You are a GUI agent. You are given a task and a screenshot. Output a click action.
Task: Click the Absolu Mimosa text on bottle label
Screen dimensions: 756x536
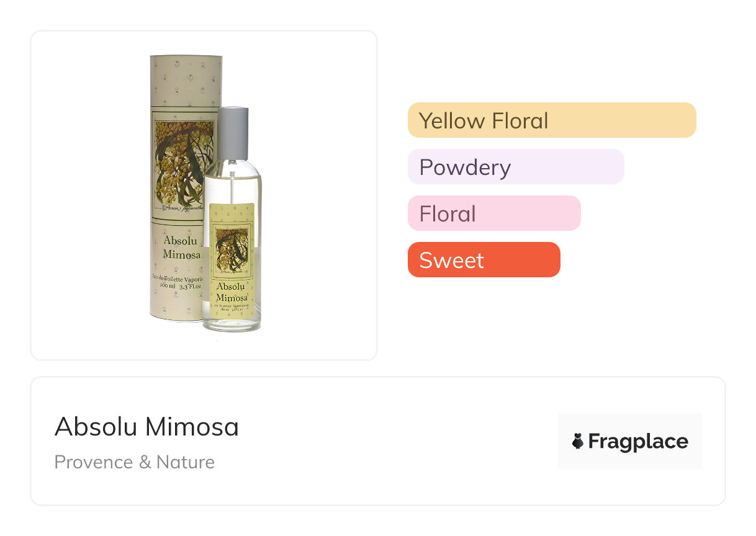pyautogui.click(x=232, y=292)
